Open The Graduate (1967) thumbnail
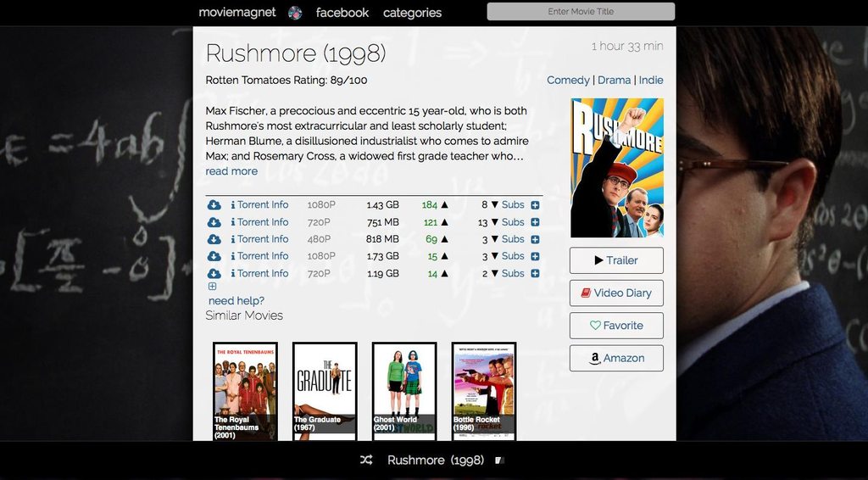Viewport: 868px width, 480px height. pyautogui.click(x=325, y=392)
